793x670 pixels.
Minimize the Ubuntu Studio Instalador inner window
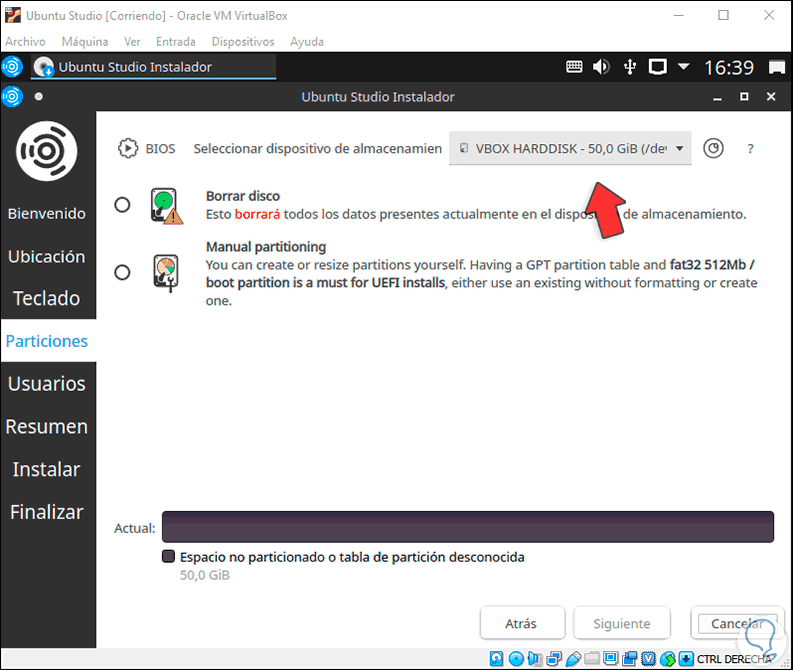click(717, 97)
